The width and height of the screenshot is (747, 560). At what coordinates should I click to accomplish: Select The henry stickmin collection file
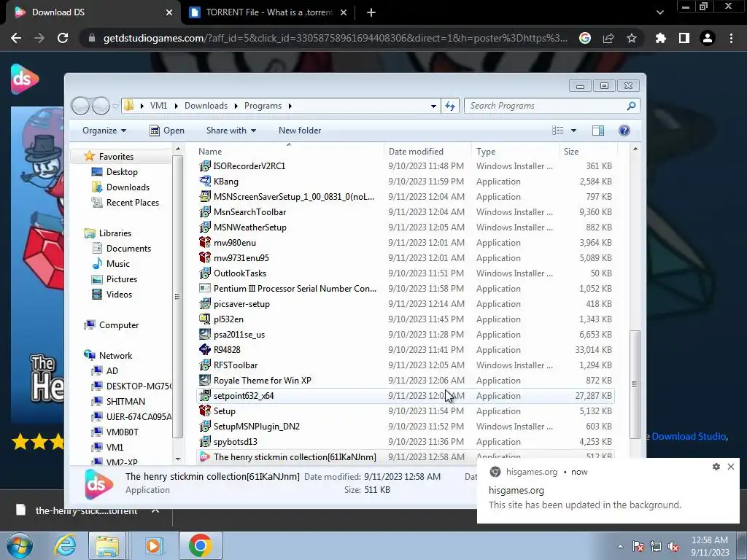(x=405, y=456)
